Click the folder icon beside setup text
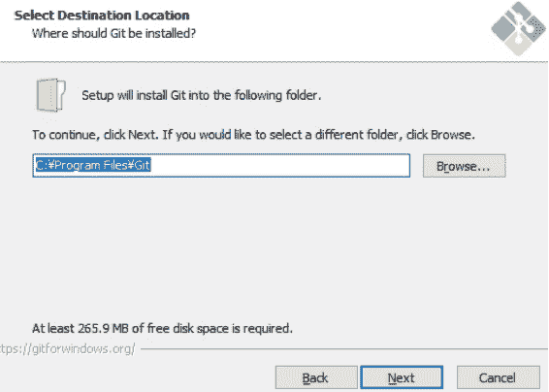 [51, 95]
